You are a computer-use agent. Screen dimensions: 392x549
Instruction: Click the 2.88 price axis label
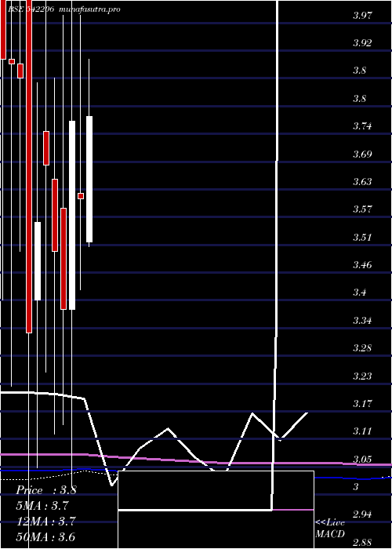(362, 543)
